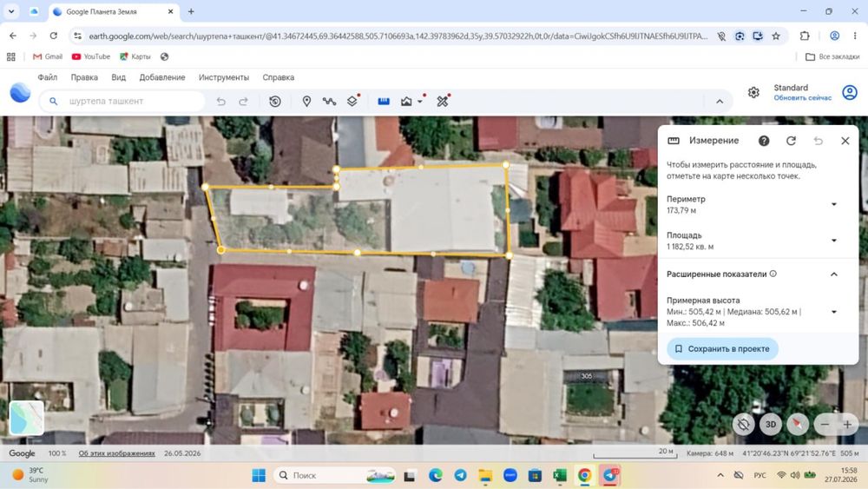868x489 pixels.
Task: Click the Google Earth settings gear
Action: (753, 92)
